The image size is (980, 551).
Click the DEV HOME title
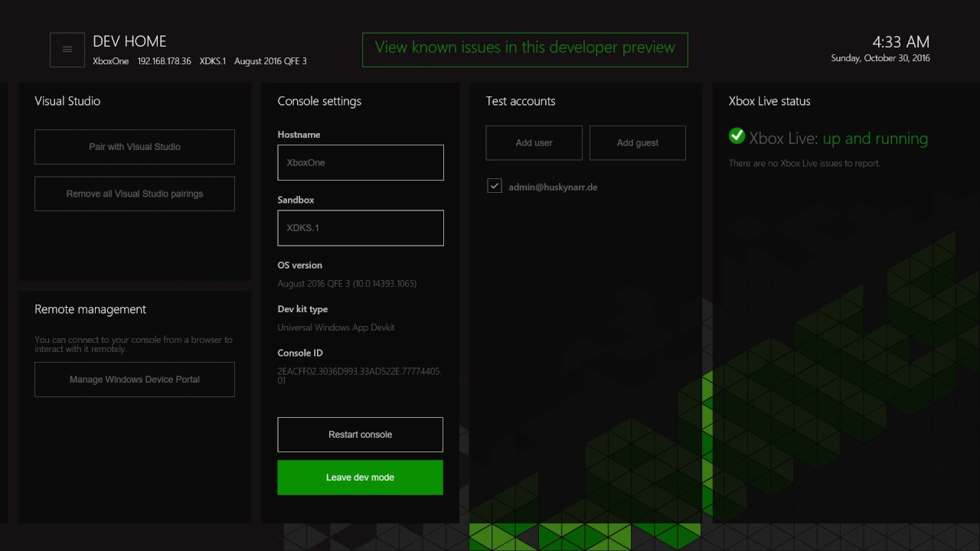(129, 41)
